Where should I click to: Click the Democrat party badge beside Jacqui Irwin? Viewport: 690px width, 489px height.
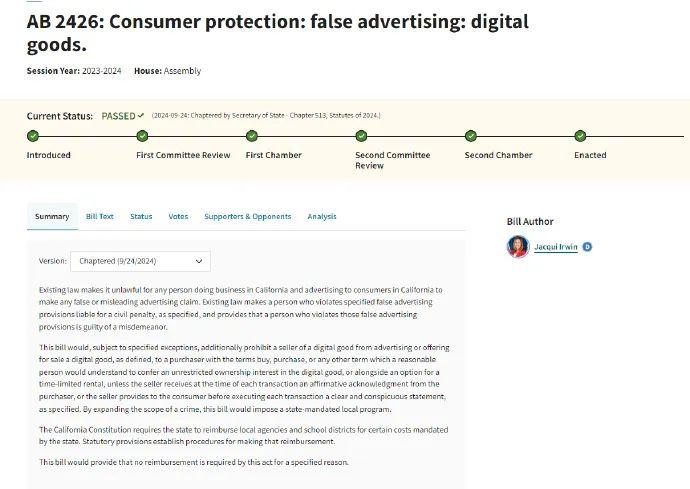pos(587,247)
